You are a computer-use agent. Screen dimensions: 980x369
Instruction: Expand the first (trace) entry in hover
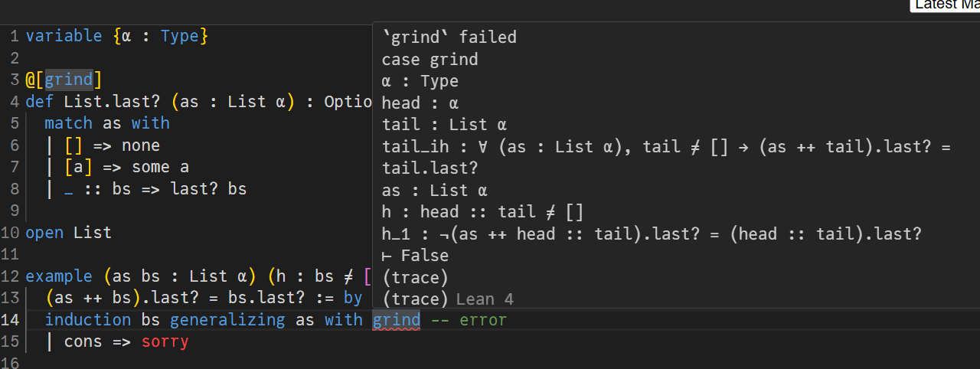pyautogui.click(x=414, y=277)
